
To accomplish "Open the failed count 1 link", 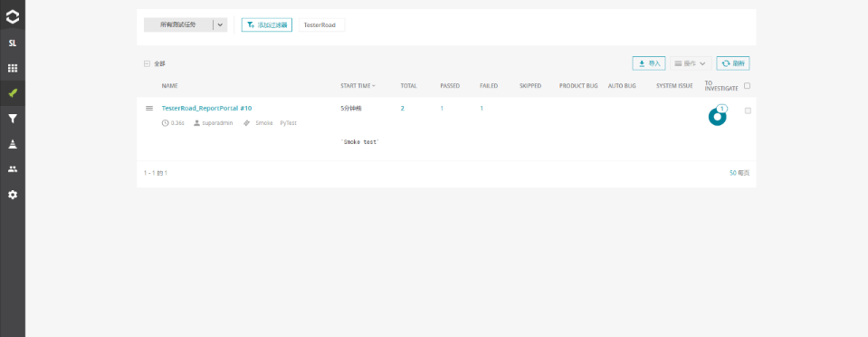I will [482, 108].
